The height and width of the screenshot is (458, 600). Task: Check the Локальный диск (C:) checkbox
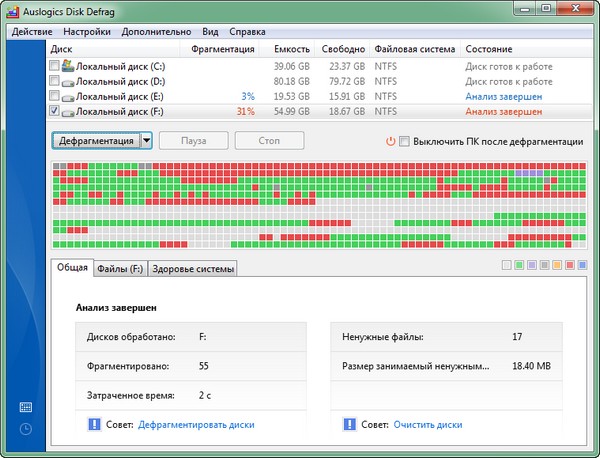pyautogui.click(x=54, y=66)
